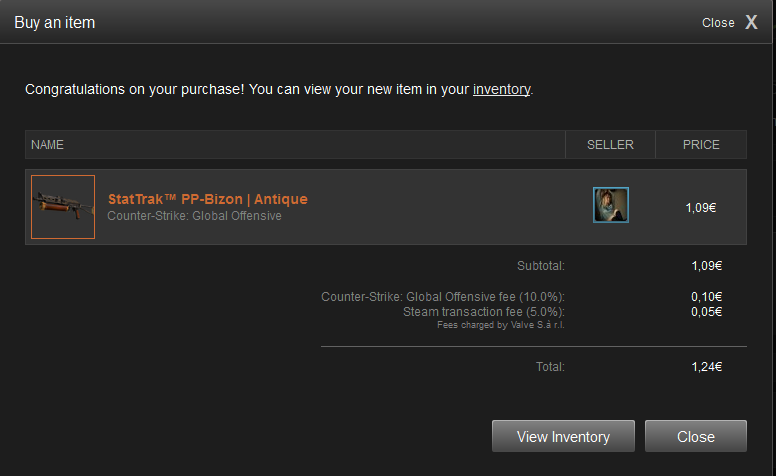Click the seller's avatar picture
Image resolution: width=776 pixels, height=476 pixels.
click(x=610, y=205)
